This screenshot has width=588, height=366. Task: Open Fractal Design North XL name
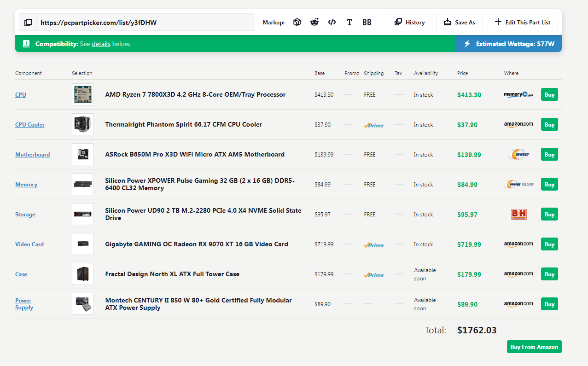coord(172,274)
